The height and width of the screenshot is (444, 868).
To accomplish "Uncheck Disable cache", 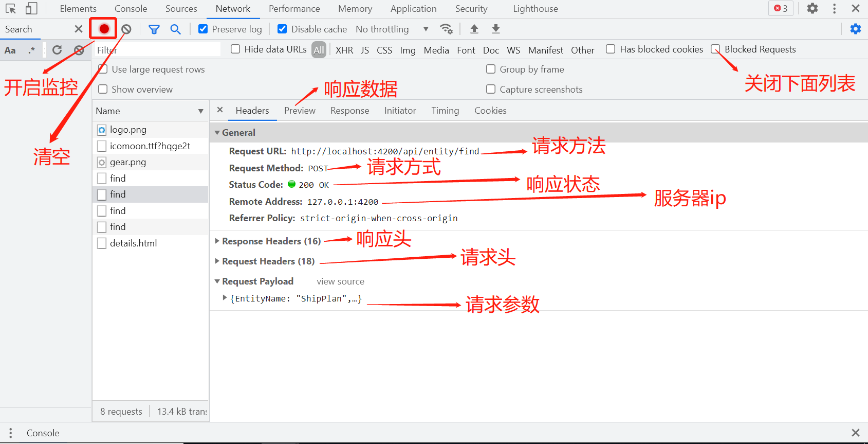I will [x=282, y=29].
